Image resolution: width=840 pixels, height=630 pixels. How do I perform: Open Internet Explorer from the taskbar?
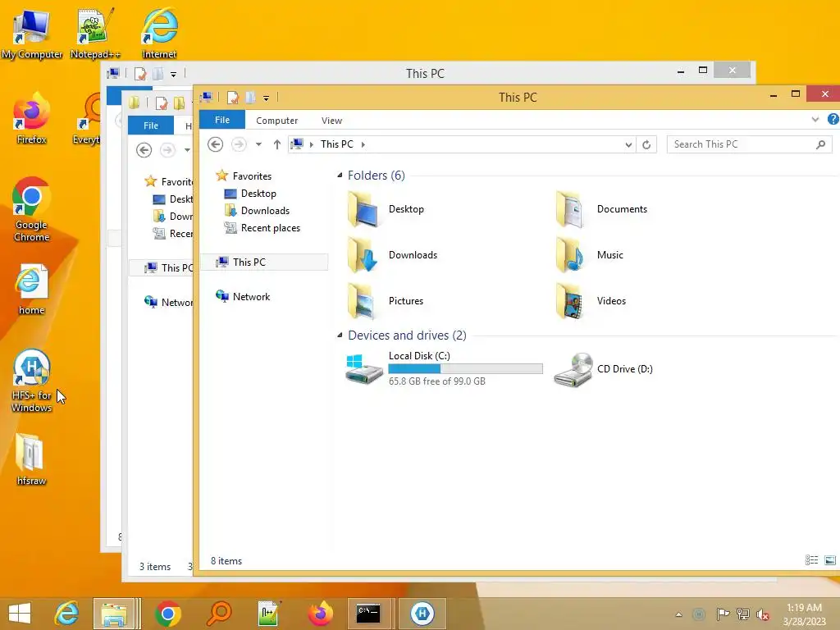pos(67,614)
